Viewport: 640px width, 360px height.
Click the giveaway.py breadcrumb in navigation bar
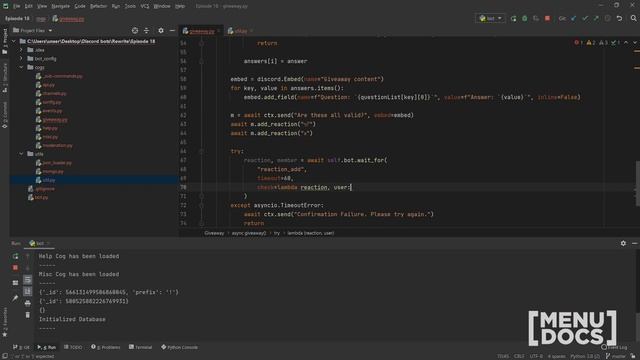pyautogui.click(x=69, y=19)
